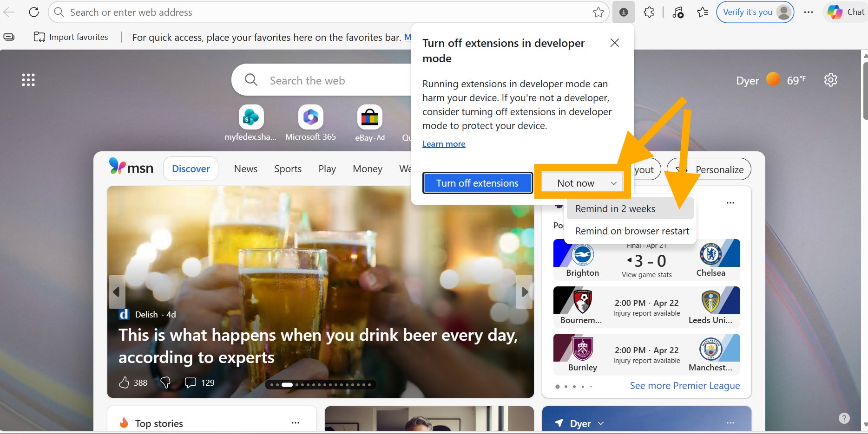Click the Personalize button
868x434 pixels.
(709, 169)
